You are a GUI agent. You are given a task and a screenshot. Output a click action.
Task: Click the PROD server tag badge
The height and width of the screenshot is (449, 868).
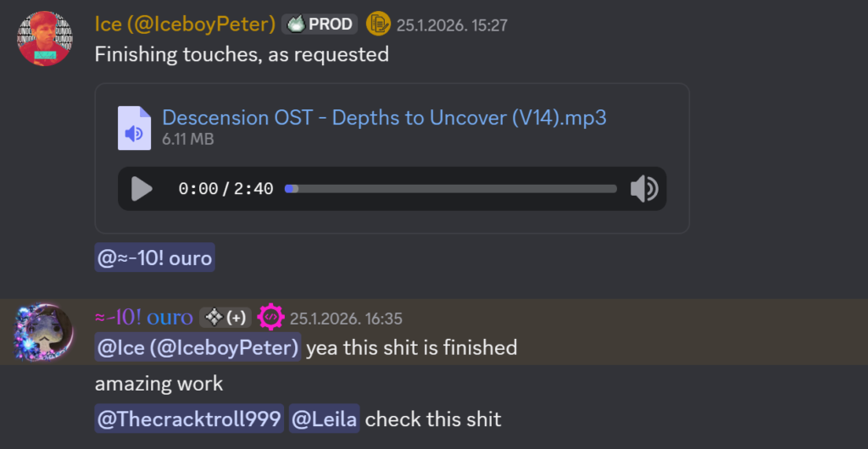coord(320,25)
